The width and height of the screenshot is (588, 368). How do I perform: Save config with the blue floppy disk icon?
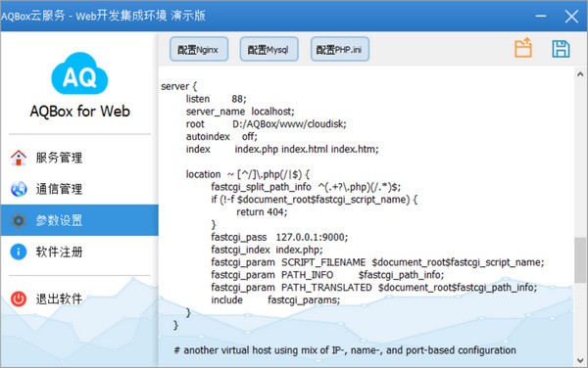(x=561, y=49)
